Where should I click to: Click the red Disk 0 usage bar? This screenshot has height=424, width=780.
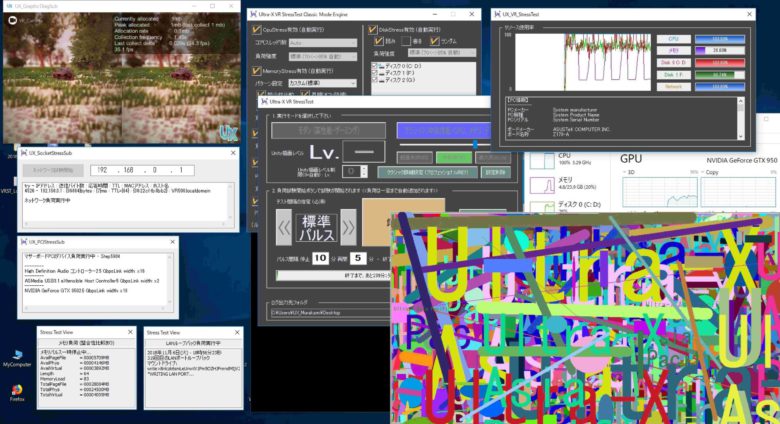point(720,63)
